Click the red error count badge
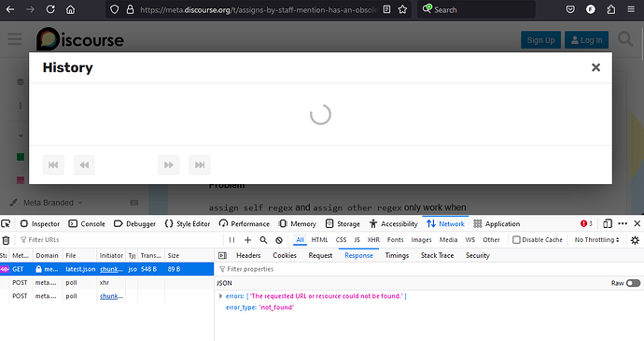Screen dimensions: 644x341 tap(586, 223)
